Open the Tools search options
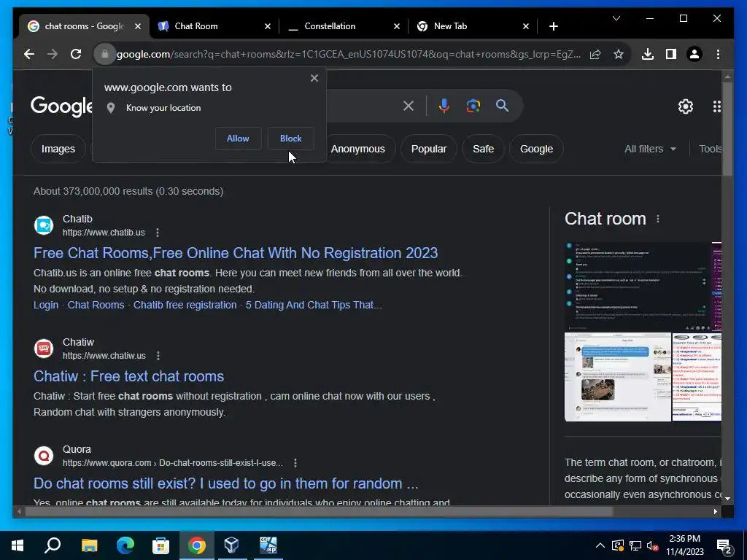The width and height of the screenshot is (747, 560). (x=711, y=149)
